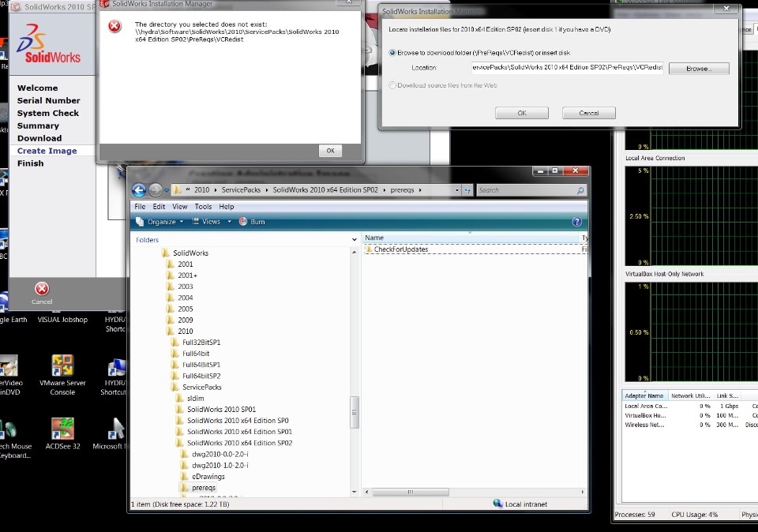Select Browse to download folder radio button
758x532 pixels.
(x=392, y=53)
